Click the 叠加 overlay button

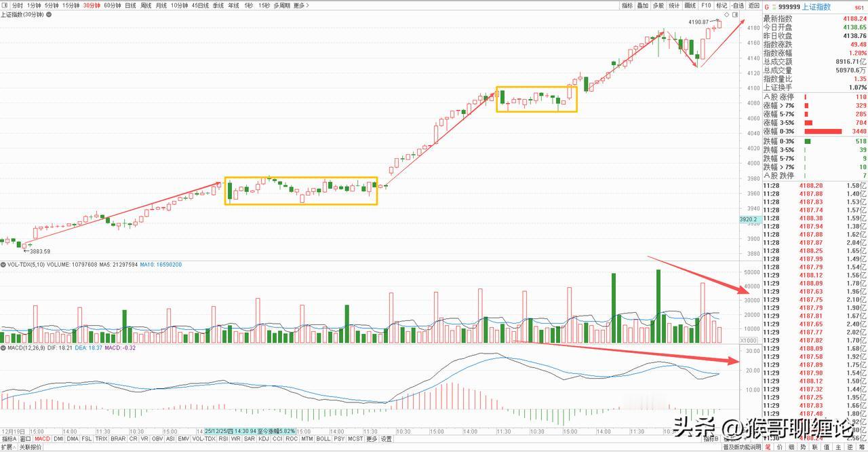tap(643, 5)
